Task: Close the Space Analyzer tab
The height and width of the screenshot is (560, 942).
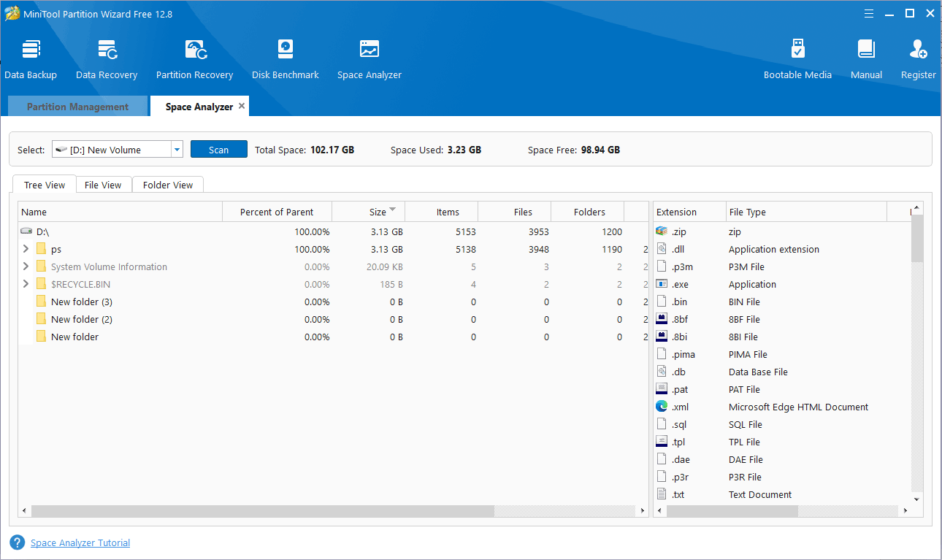Action: [242, 106]
